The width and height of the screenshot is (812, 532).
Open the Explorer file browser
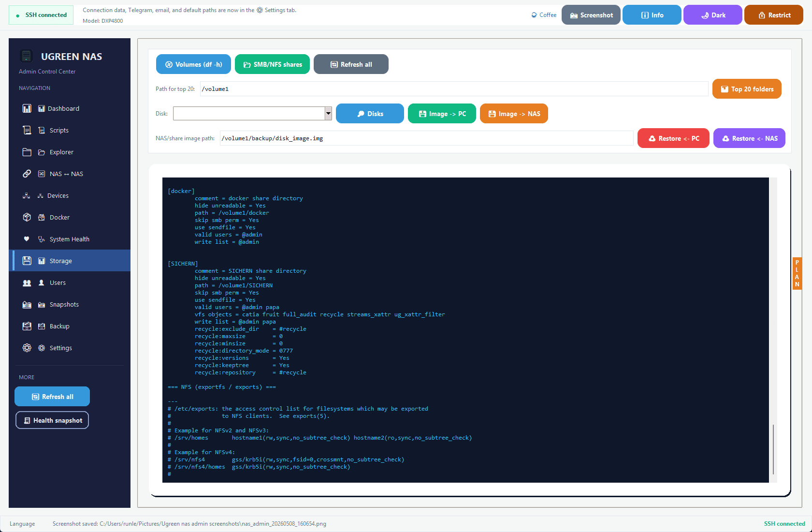click(70, 152)
